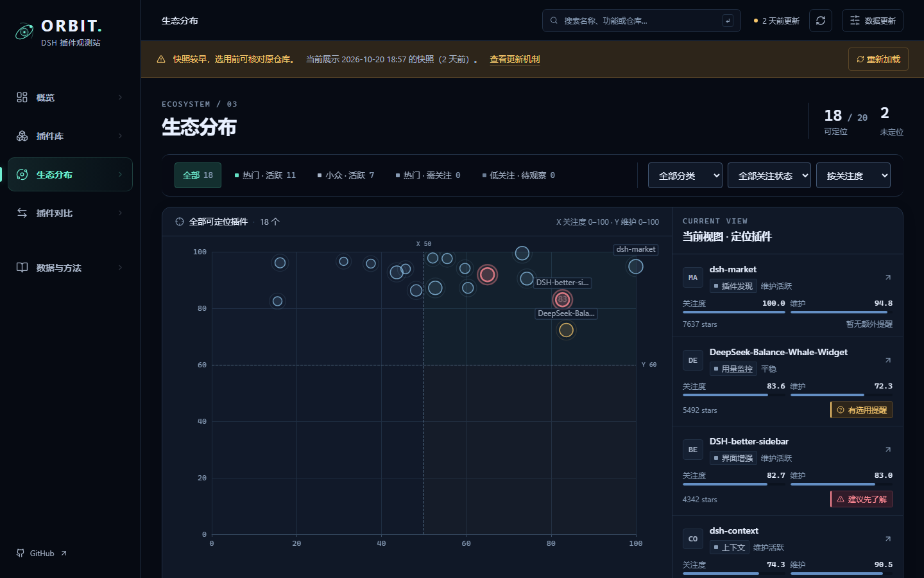The height and width of the screenshot is (578, 924).
Task: Select the 全部 18 filter tab
Action: coord(198,175)
